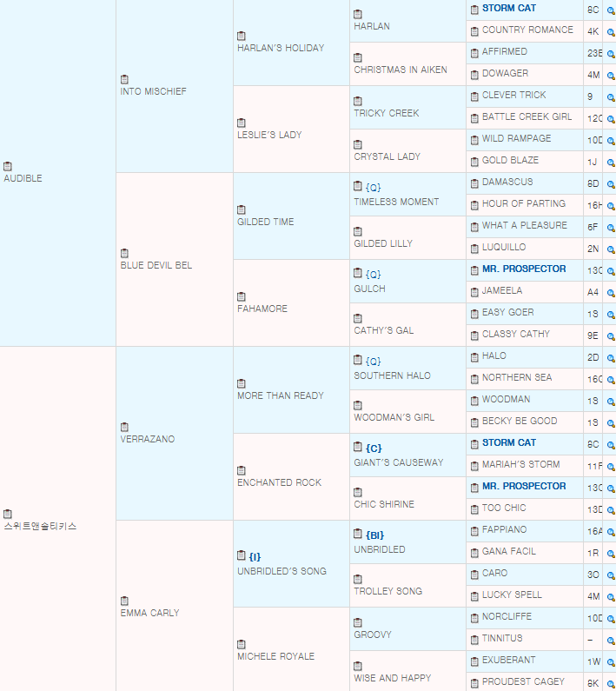Viewport: 616px width, 691px height.
Task: Open the clipboard icon above ENCHANTED ROCK
Action: click(x=241, y=470)
